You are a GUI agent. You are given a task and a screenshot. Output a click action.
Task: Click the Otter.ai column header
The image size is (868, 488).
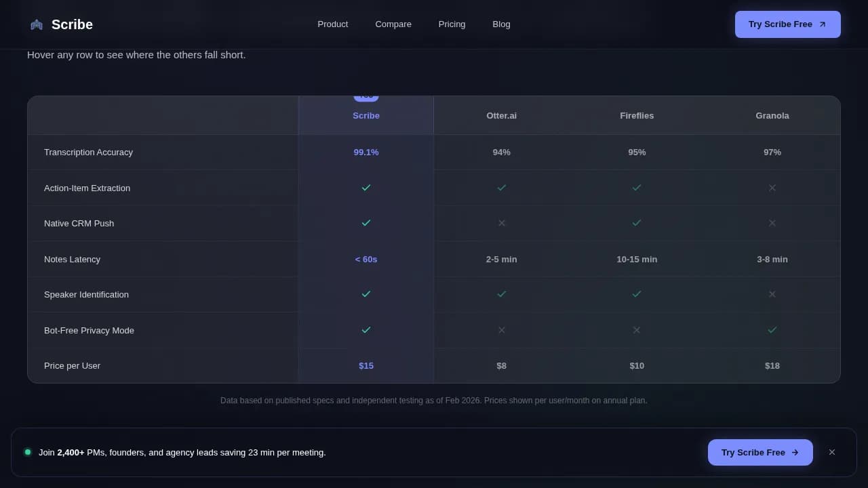[502, 115]
